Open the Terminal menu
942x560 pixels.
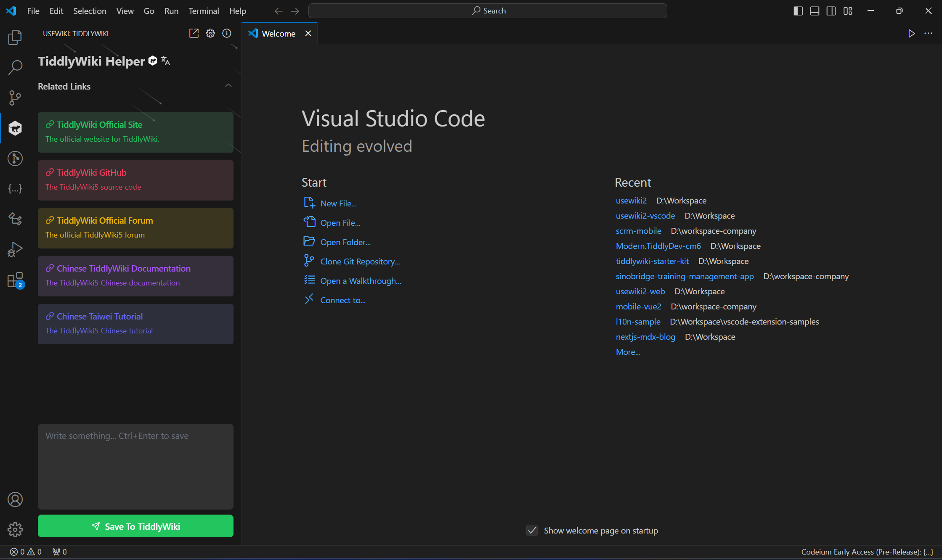pyautogui.click(x=204, y=11)
